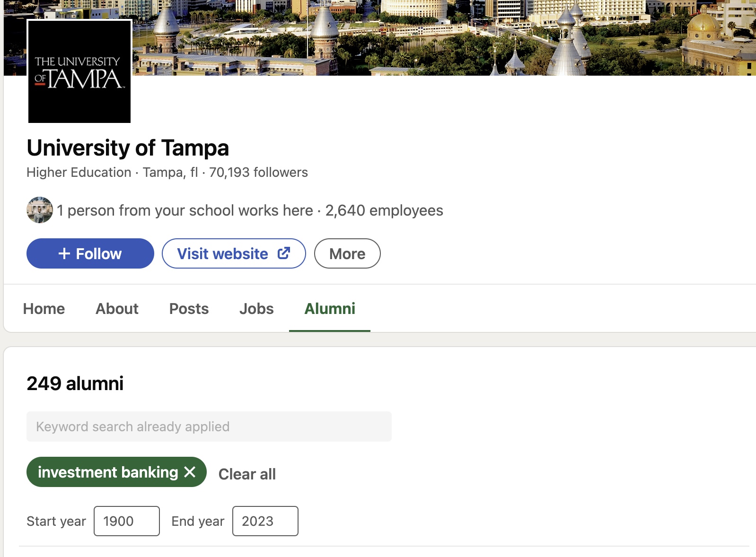
Task: Click the external link icon beside Visit website
Action: 284,253
